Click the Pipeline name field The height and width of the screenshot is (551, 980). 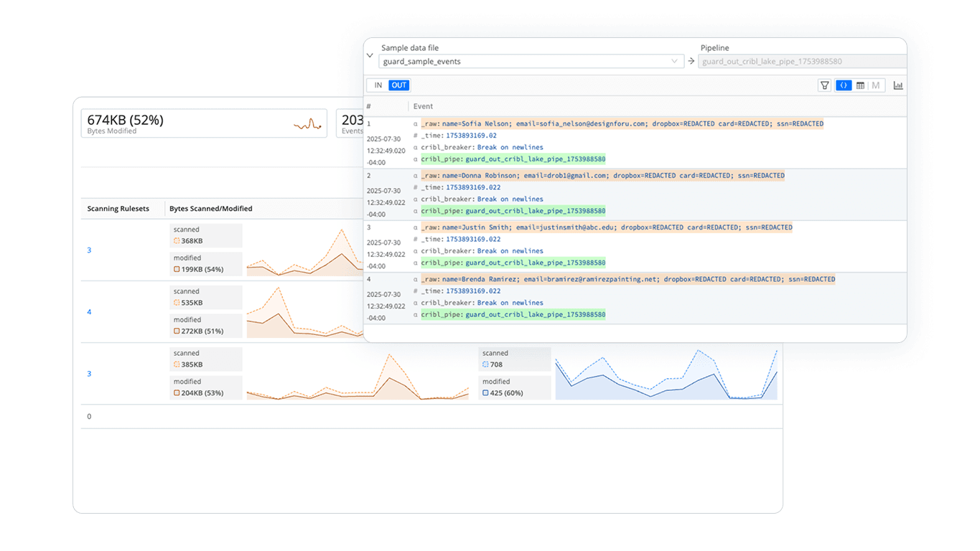tap(801, 62)
